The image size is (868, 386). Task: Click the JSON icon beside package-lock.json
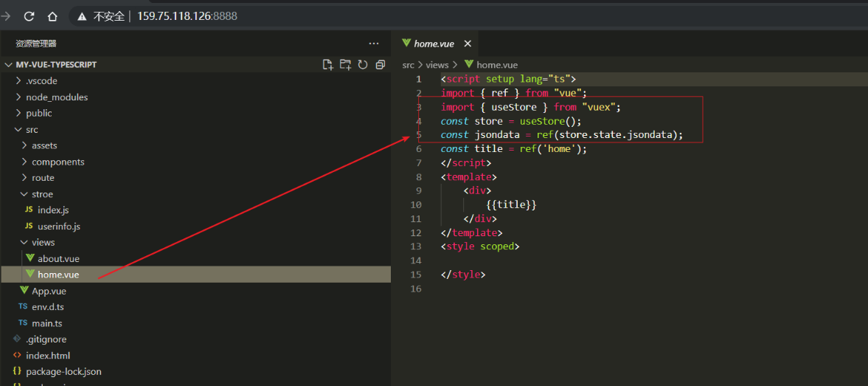point(17,371)
